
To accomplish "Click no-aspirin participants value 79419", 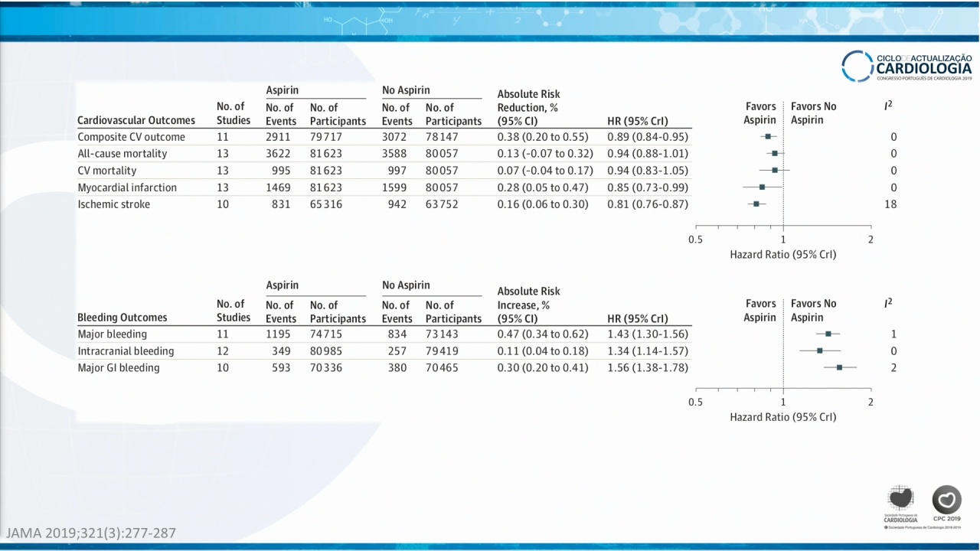I will 442,351.
